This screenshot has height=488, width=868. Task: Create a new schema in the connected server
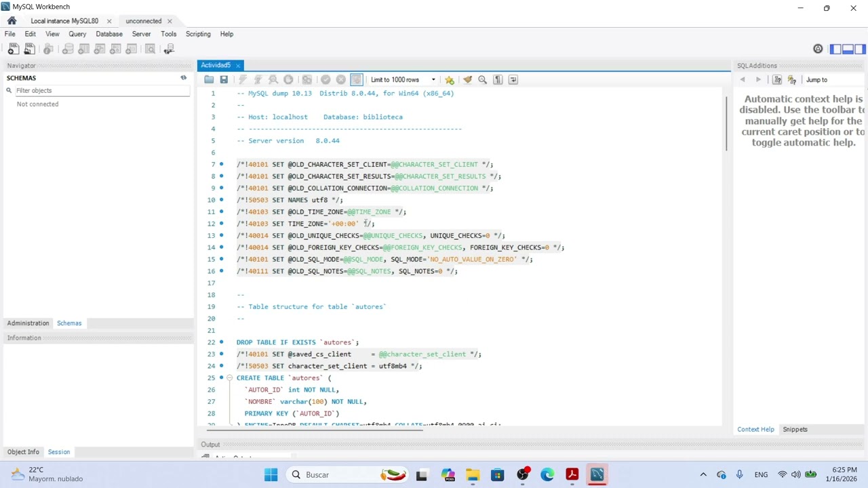[x=68, y=49]
